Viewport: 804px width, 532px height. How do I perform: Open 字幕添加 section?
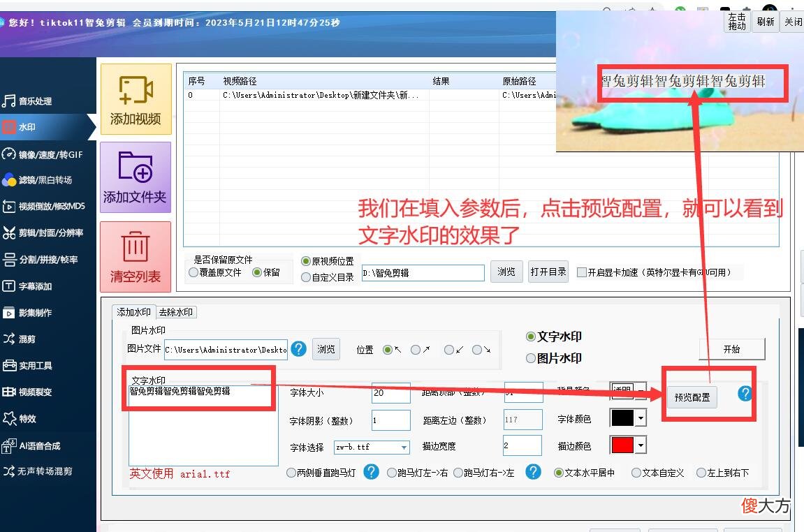(x=27, y=286)
